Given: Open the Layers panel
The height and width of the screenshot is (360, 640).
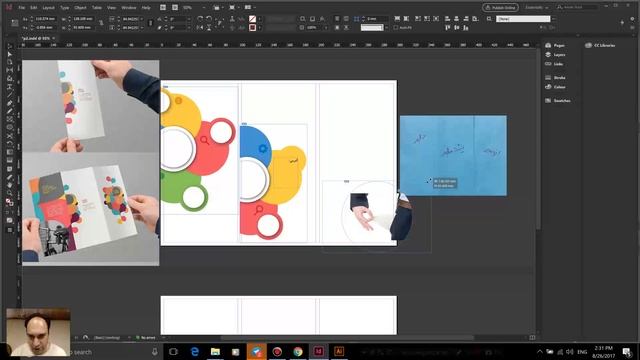Looking at the screenshot, I should 556,55.
